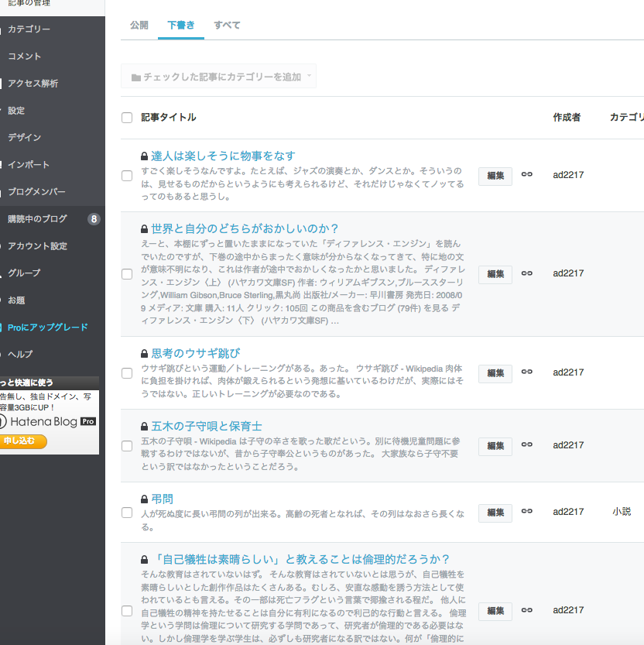Open the article 五木の子守唄と保育士

pos(207,427)
